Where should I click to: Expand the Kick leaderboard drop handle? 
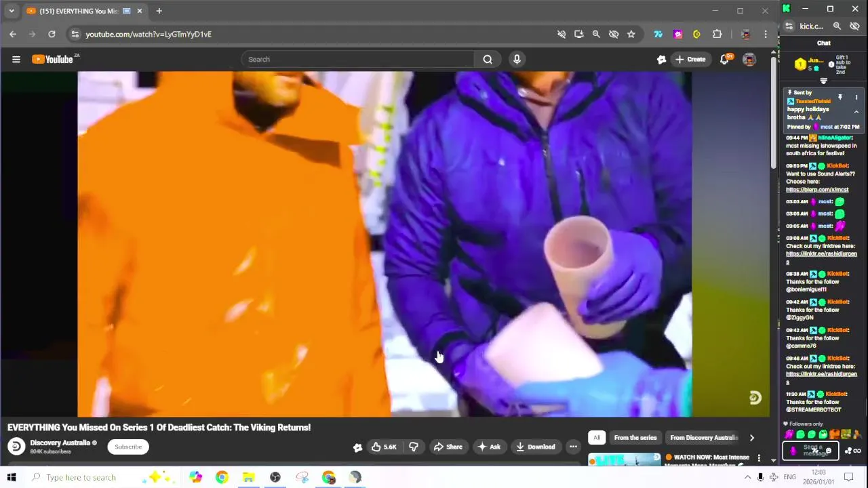click(x=823, y=81)
